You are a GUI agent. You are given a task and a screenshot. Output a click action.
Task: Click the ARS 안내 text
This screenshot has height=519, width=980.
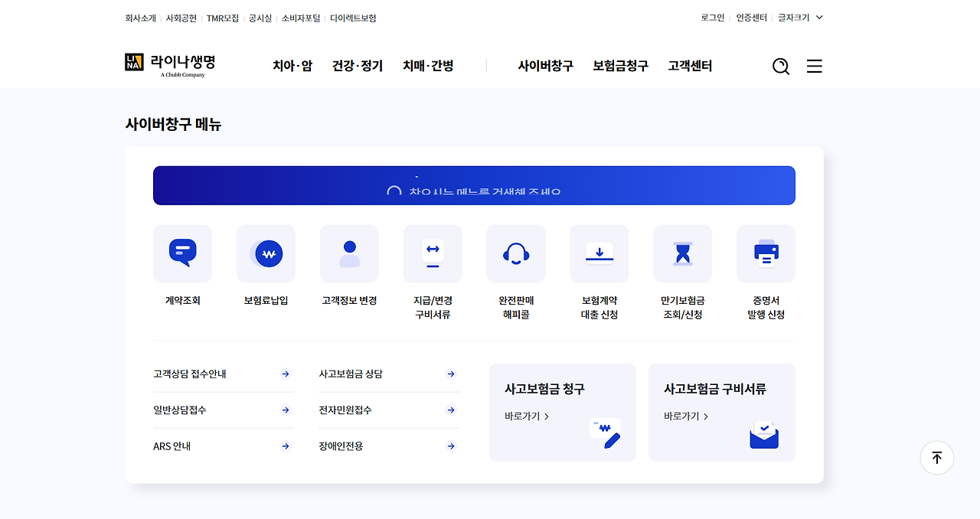click(x=172, y=446)
